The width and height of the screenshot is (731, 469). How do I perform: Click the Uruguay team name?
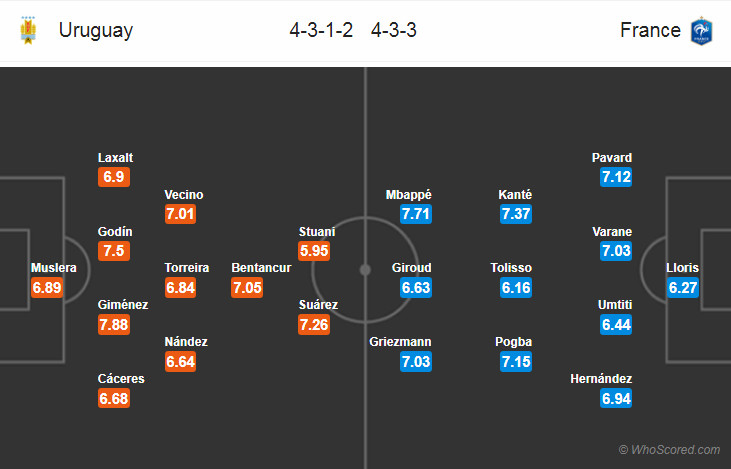(96, 30)
